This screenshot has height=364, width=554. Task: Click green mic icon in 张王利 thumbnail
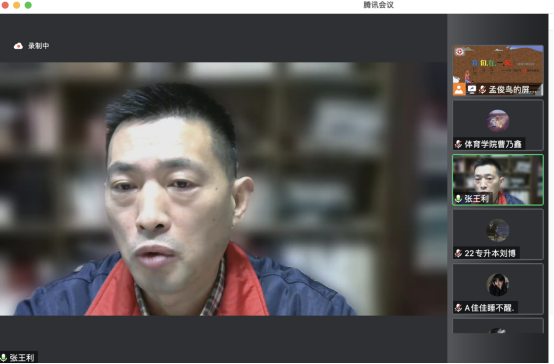pos(458,199)
